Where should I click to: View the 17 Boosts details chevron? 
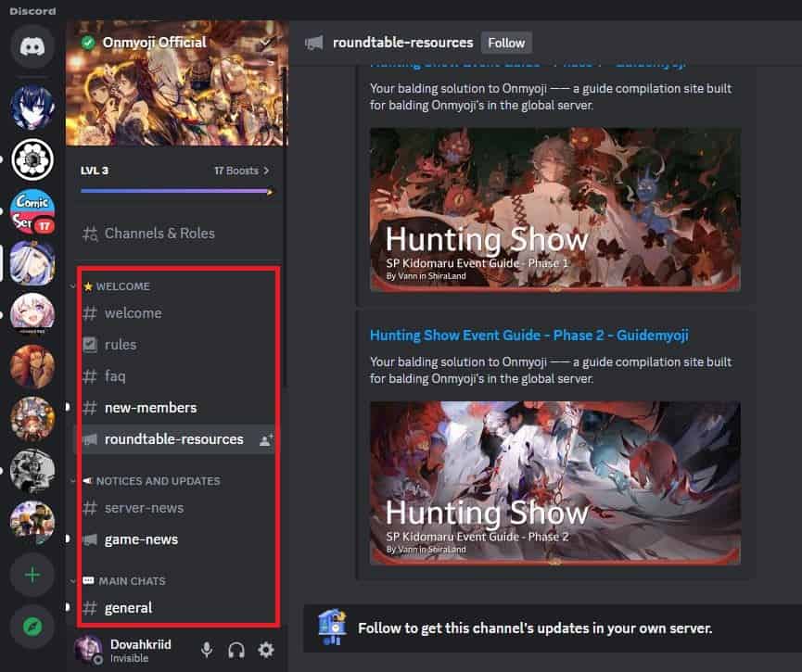point(266,171)
